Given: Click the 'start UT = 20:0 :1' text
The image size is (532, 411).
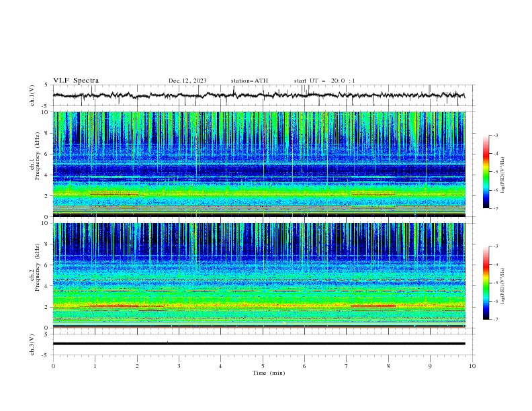Looking at the screenshot, I should coord(324,81).
